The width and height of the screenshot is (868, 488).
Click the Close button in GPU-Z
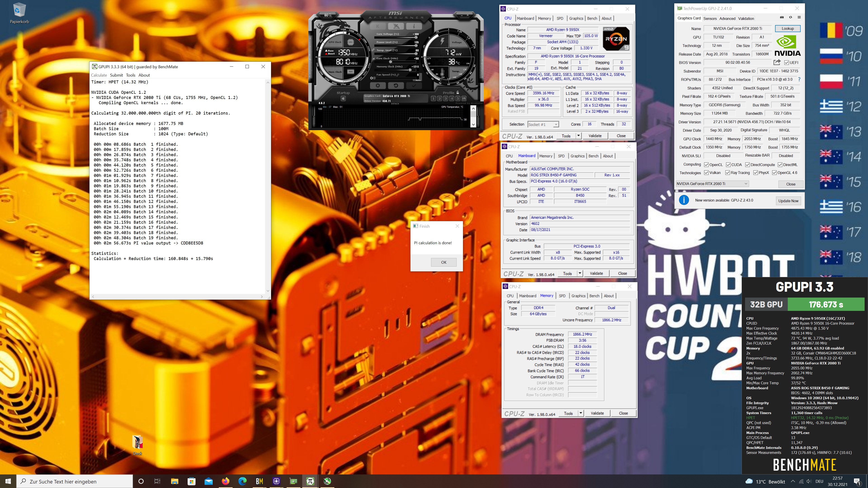tap(790, 184)
